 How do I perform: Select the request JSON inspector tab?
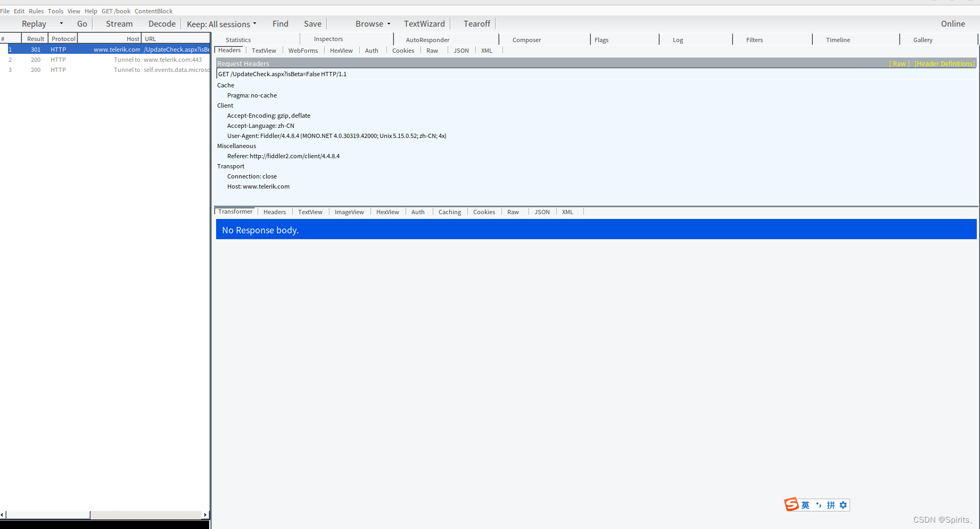pos(461,51)
